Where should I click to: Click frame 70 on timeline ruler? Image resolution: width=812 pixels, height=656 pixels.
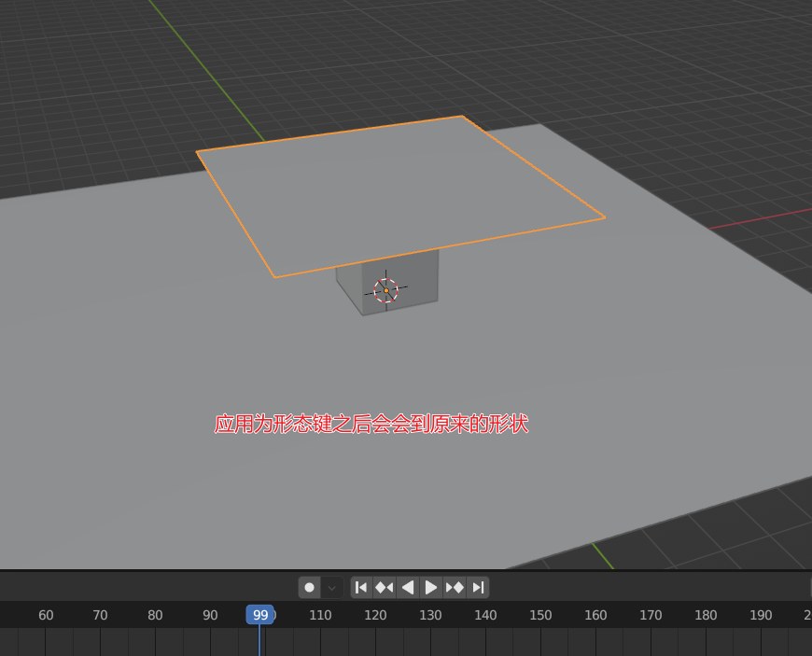pos(100,615)
